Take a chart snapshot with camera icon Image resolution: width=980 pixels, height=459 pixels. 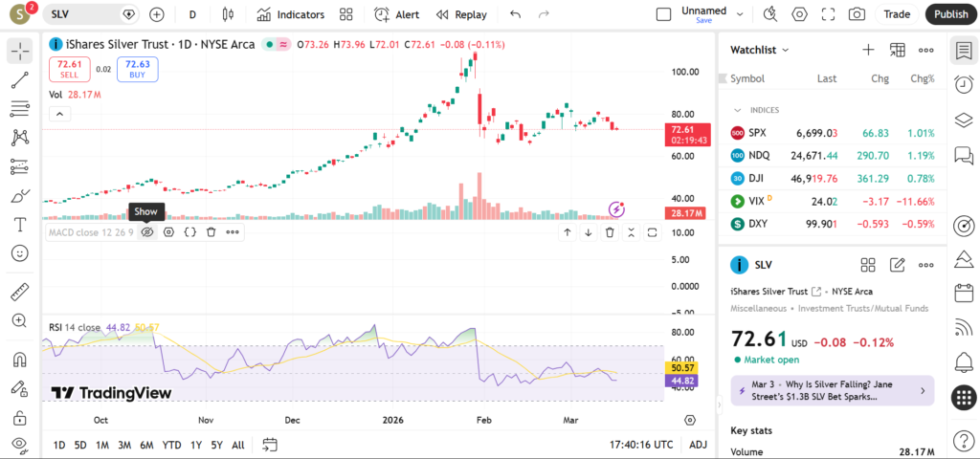point(857,14)
